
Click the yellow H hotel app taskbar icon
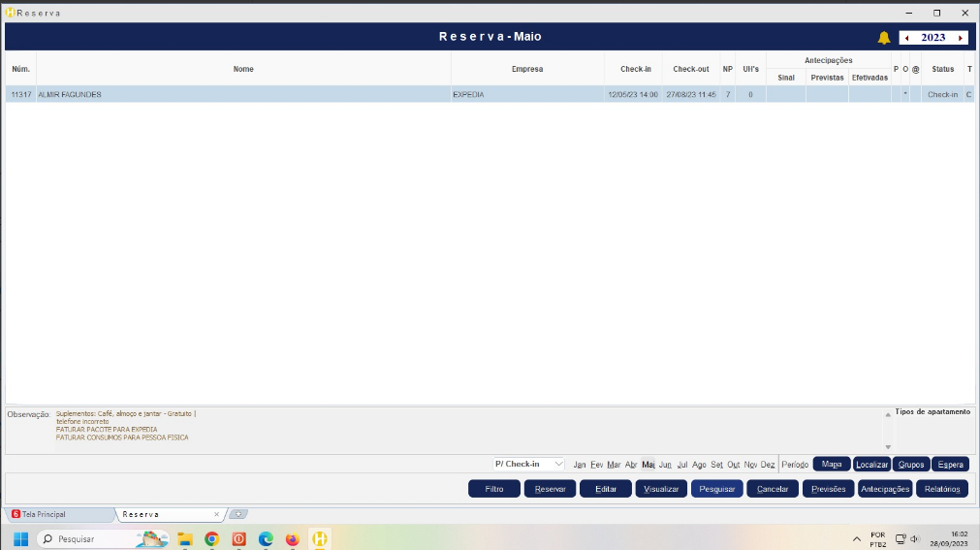319,538
